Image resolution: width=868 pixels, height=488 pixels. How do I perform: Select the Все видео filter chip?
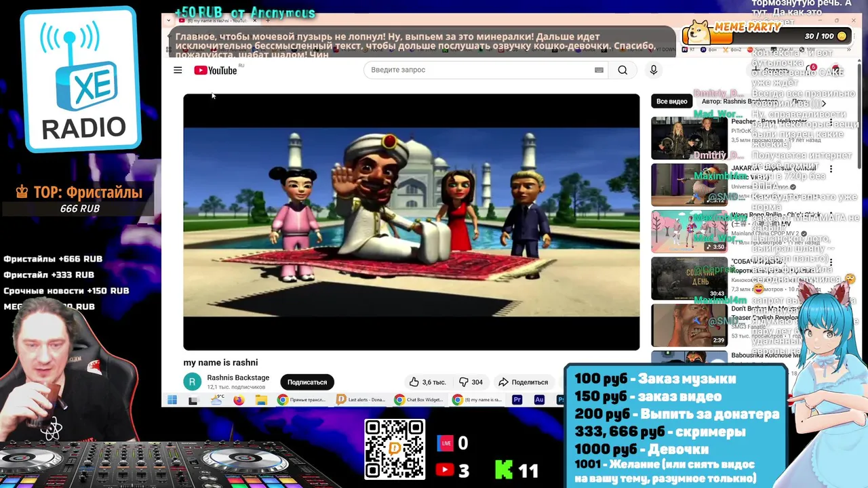671,102
